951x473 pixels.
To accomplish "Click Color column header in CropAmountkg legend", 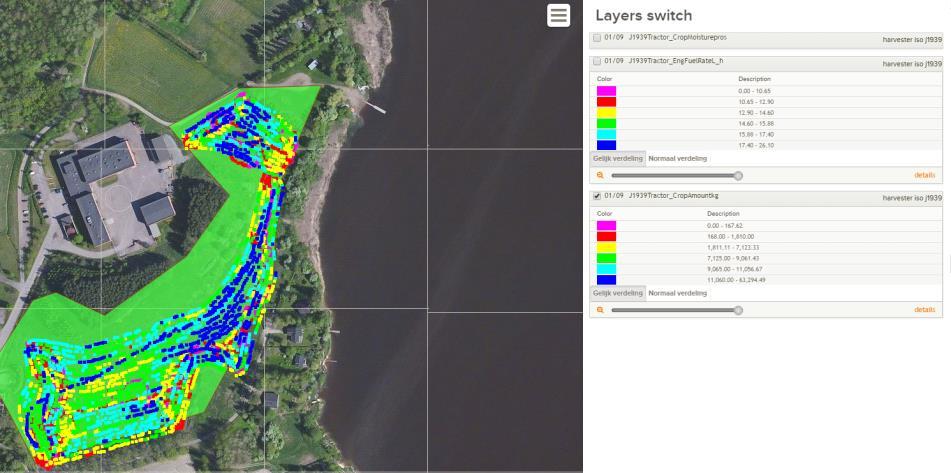I will coord(605,213).
